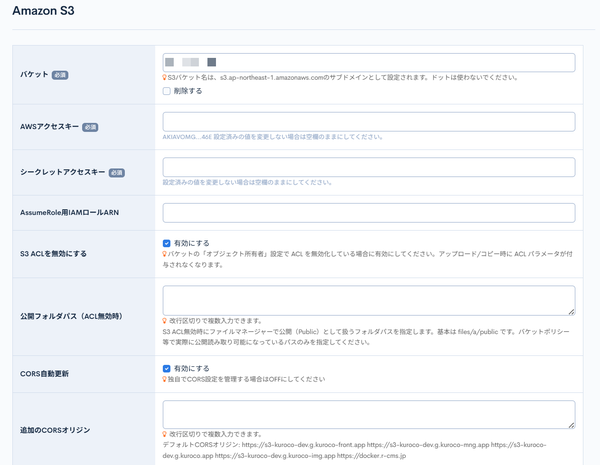Viewport: 600px width, 465px height.
Task: Click the バケット bucket name input field
Action: [x=369, y=62]
